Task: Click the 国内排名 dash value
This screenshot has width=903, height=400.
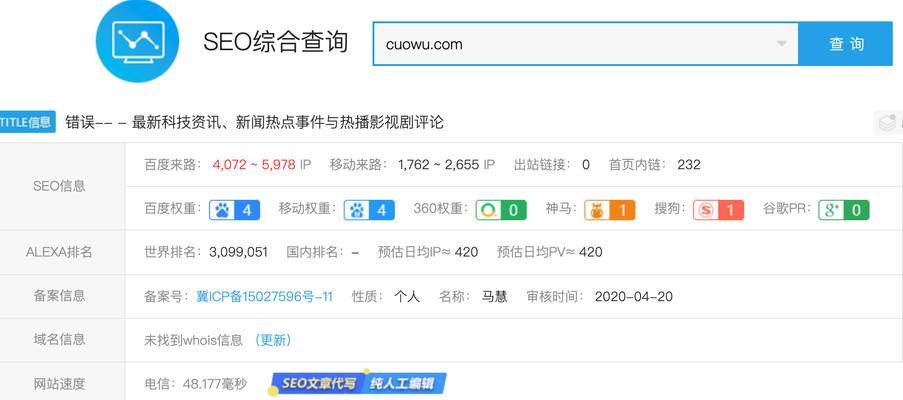Action: coord(355,252)
